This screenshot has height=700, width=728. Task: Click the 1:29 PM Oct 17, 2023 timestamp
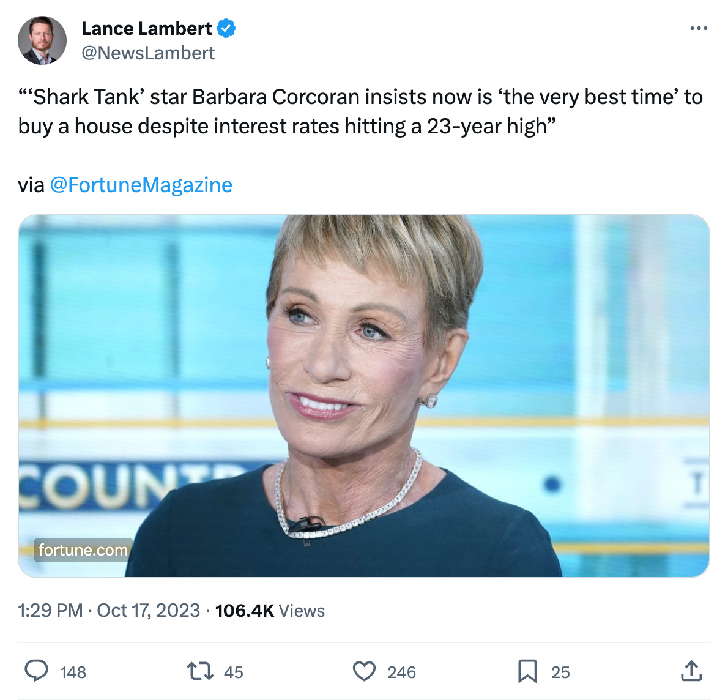pos(109,610)
